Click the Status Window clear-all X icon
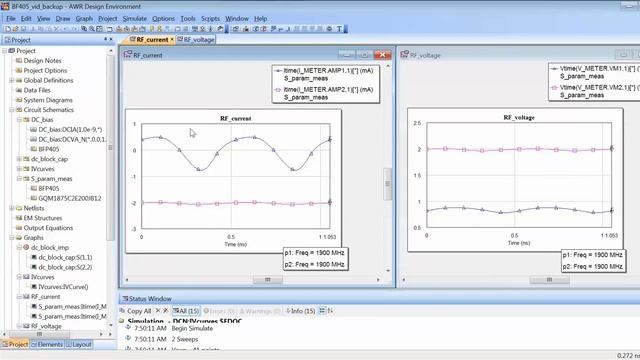The width and height of the screenshot is (640, 360). 165,311
